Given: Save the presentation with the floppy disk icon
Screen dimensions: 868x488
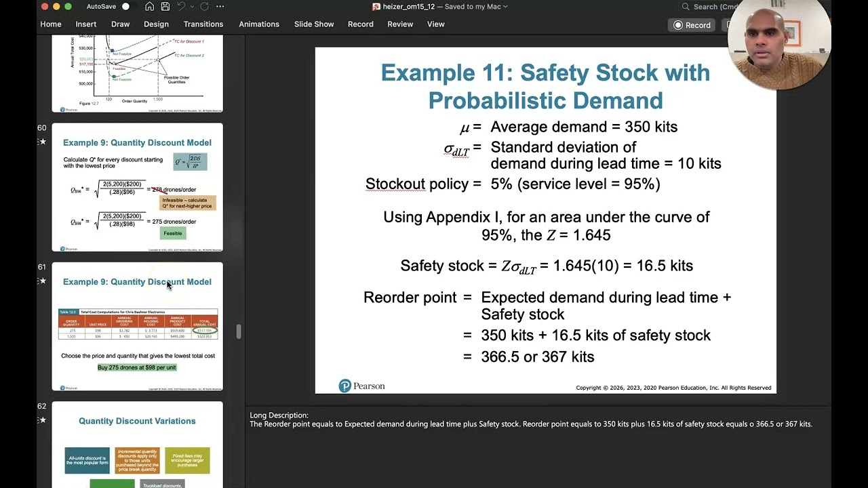Looking at the screenshot, I should click(x=165, y=7).
